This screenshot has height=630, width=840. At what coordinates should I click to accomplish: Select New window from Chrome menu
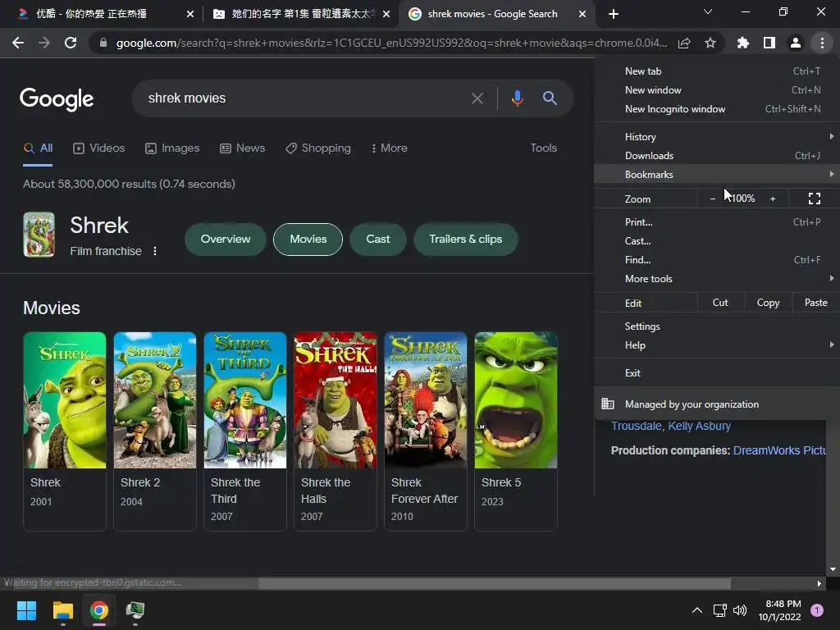coord(717,90)
